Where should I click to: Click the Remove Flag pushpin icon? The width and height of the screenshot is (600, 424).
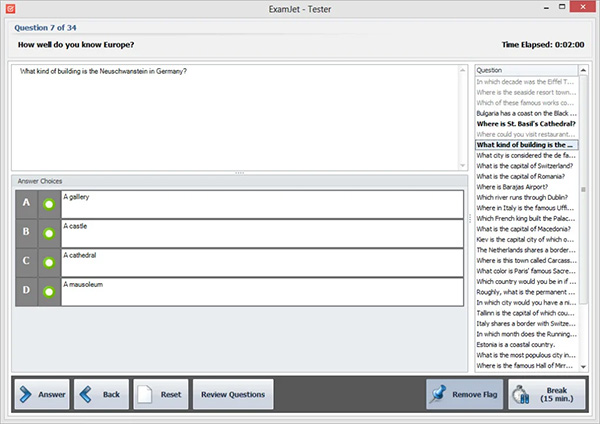click(x=439, y=394)
